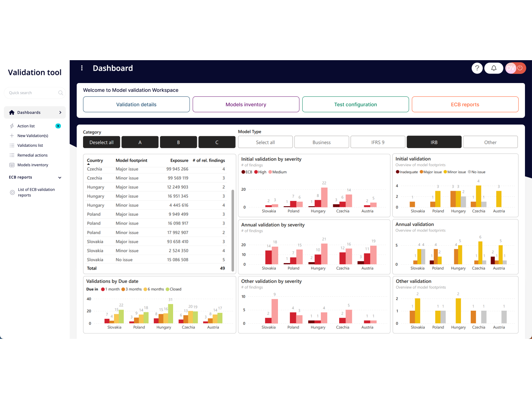This screenshot has width=532, height=399.
Task: Sort by Country column arrow
Action: click(x=89, y=164)
